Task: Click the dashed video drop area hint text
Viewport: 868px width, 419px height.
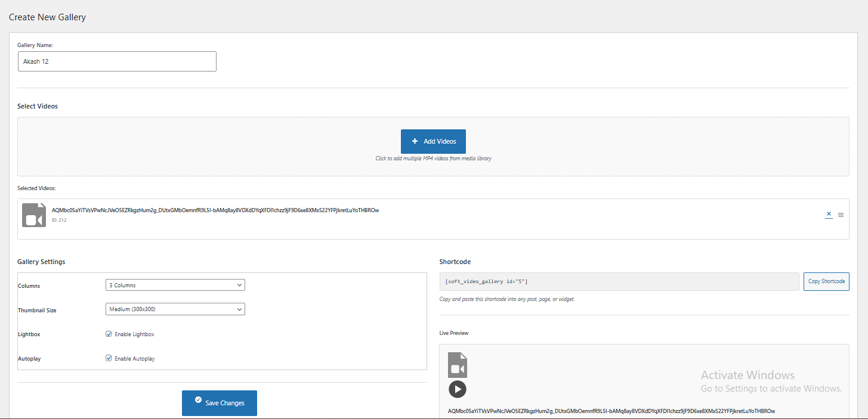Action: (x=433, y=159)
